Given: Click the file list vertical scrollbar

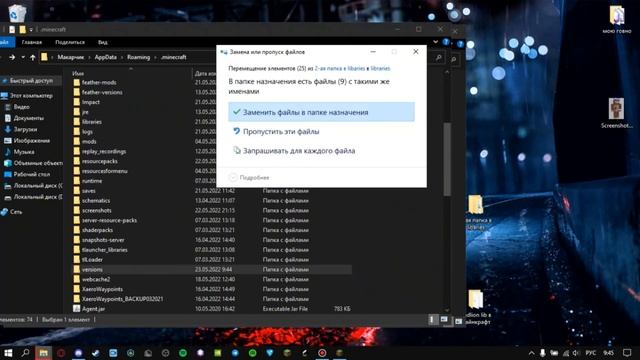Looking at the screenshot, I should (x=447, y=159).
